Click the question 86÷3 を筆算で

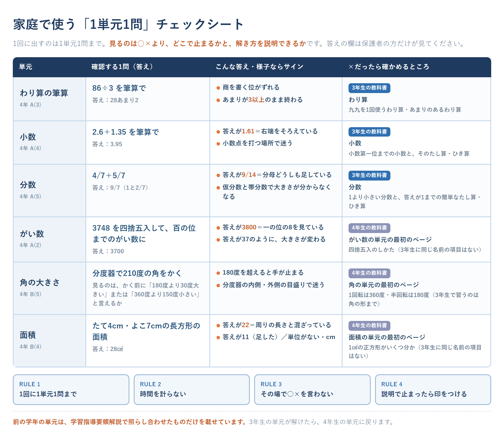coord(119,88)
